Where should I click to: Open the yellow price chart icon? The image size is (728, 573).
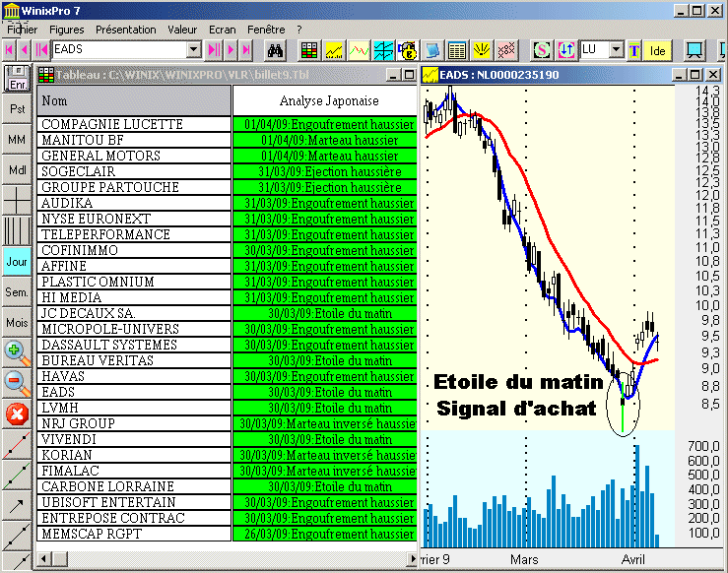(x=334, y=50)
